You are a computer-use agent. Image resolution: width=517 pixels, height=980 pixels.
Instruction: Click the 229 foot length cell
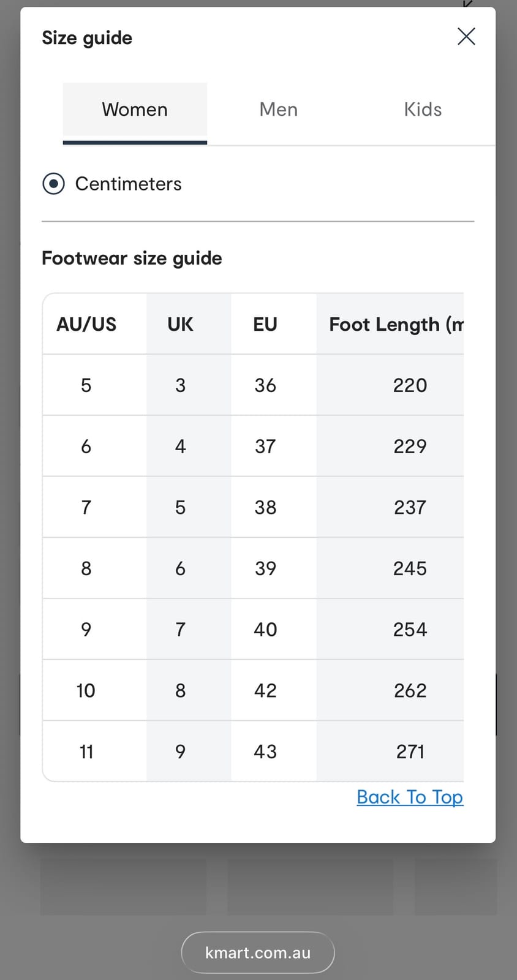pyautogui.click(x=410, y=447)
